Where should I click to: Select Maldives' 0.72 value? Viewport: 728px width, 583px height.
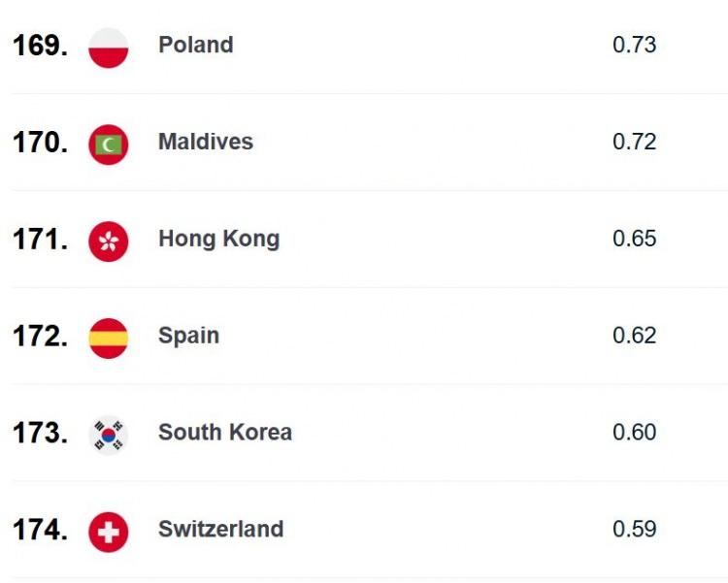click(x=634, y=142)
